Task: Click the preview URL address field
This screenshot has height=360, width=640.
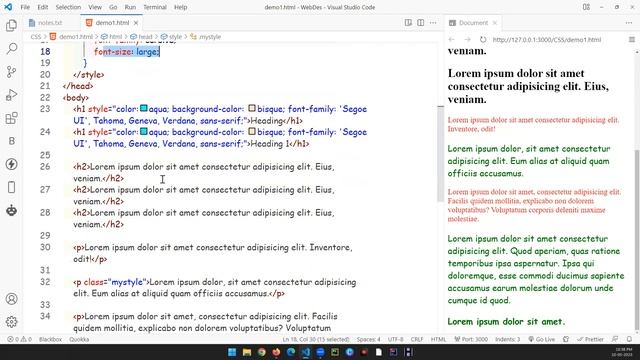Action: (547, 40)
